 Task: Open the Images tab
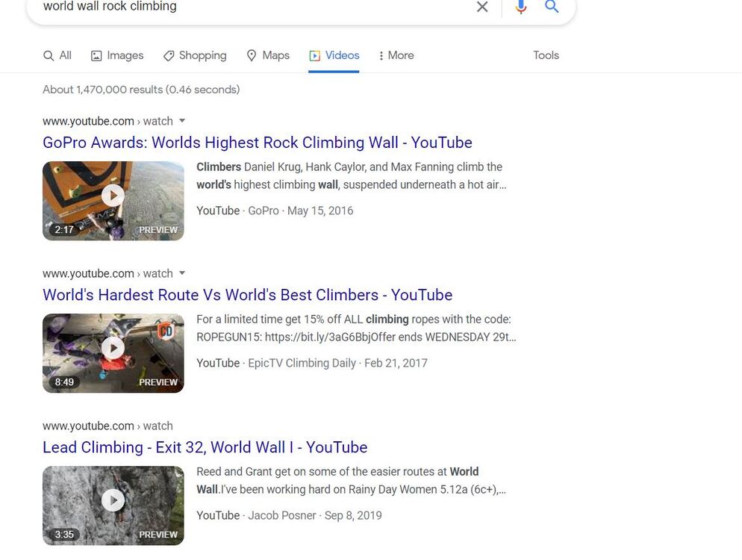117,55
